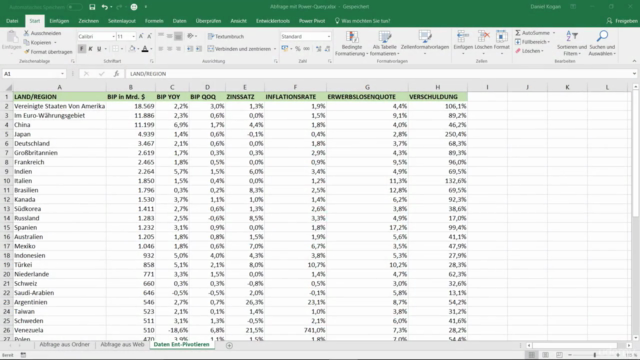Click Verbinden und zentrieren button
640x360 pixels.
click(x=239, y=49)
